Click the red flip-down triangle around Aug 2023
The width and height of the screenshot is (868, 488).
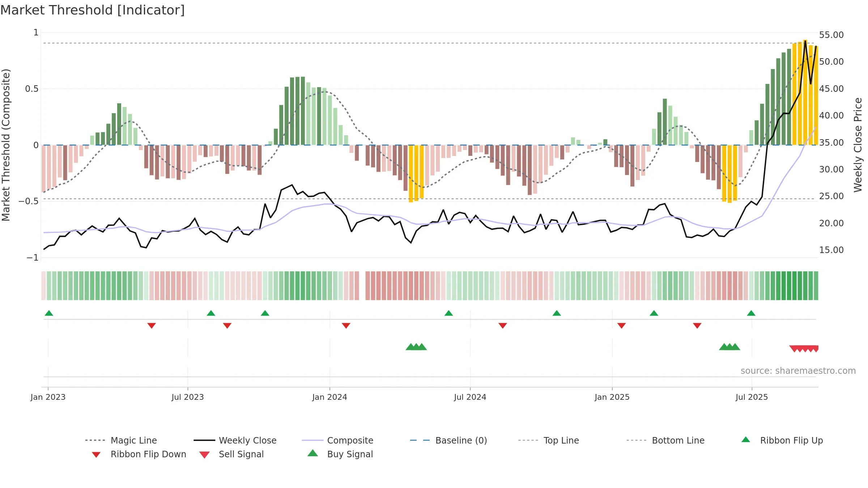(227, 326)
